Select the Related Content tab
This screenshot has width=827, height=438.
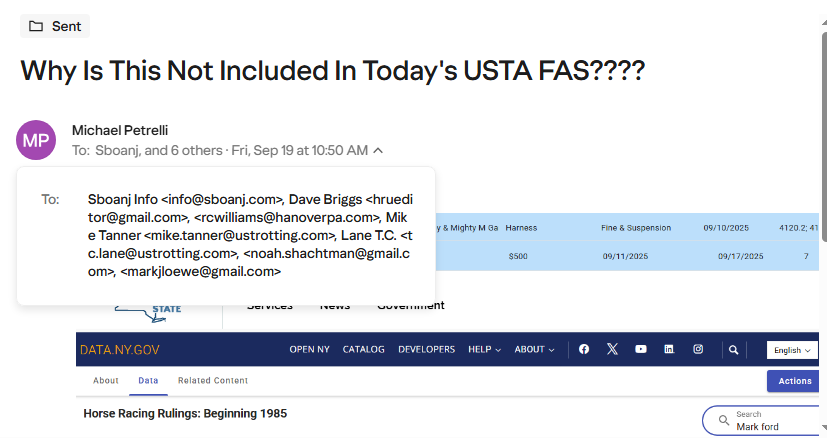213,381
